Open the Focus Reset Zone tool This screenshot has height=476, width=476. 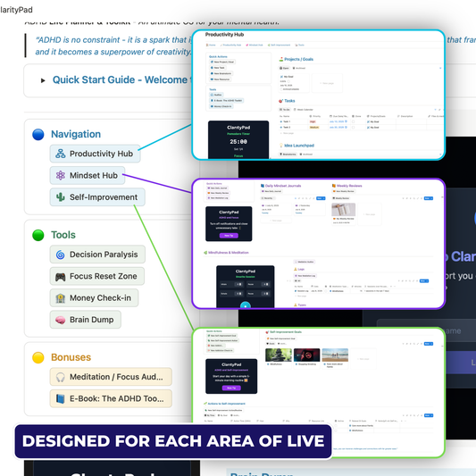pyautogui.click(x=97, y=276)
